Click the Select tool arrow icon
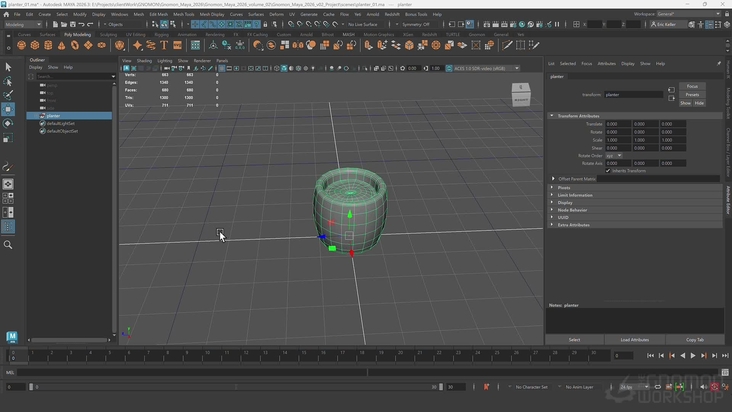 pos(8,67)
